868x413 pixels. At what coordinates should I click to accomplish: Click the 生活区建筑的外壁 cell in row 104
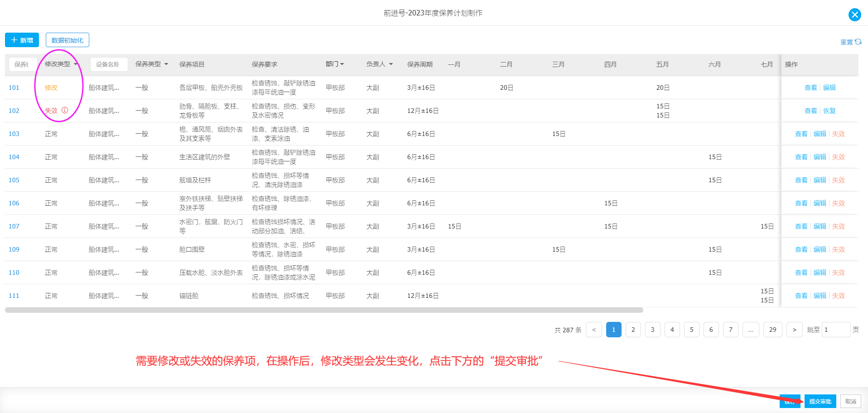tap(204, 157)
